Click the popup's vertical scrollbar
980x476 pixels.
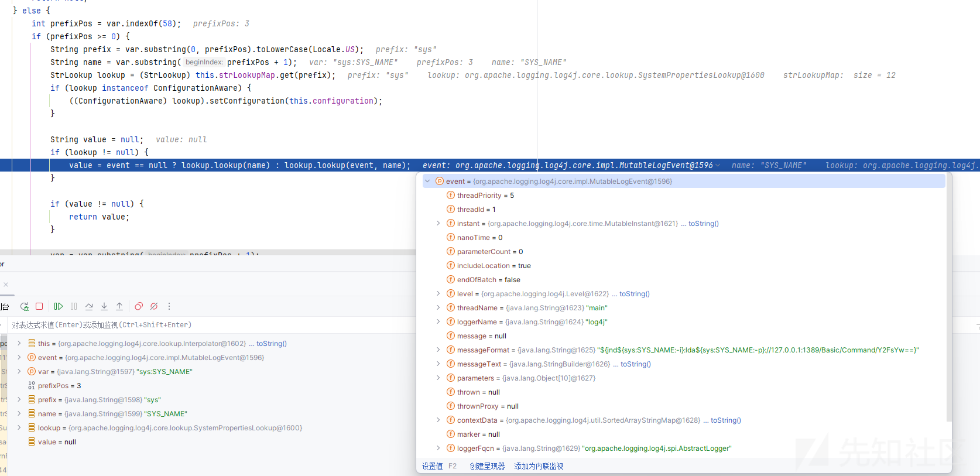click(948, 297)
